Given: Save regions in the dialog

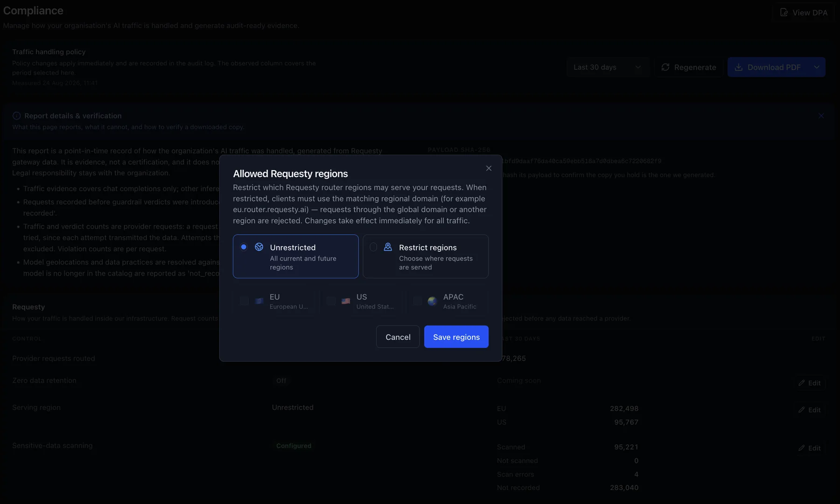Looking at the screenshot, I should [456, 337].
